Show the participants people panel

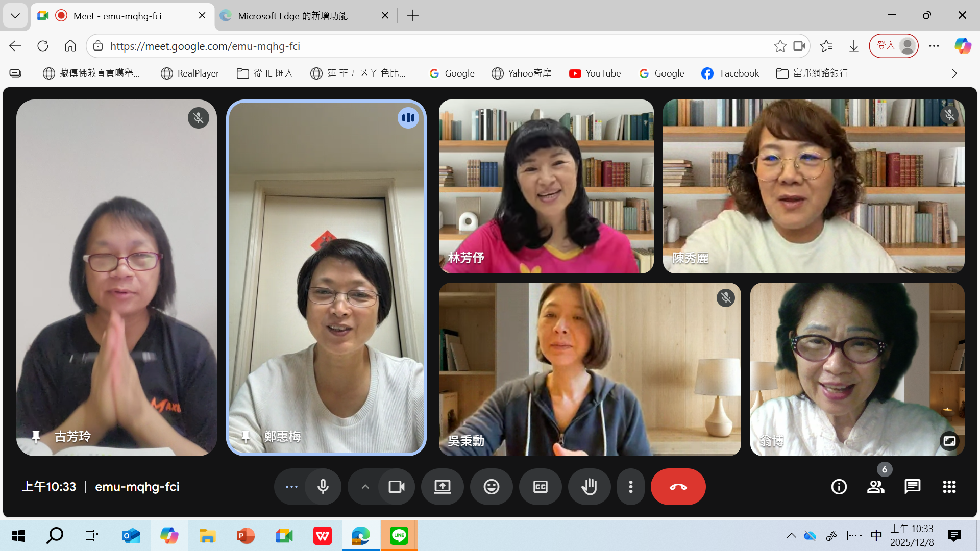[875, 487]
